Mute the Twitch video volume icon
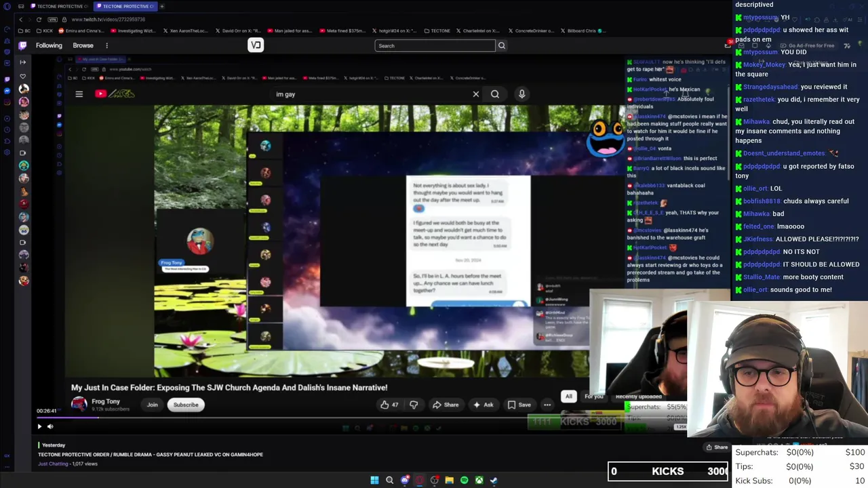868x488 pixels. pos(50,426)
